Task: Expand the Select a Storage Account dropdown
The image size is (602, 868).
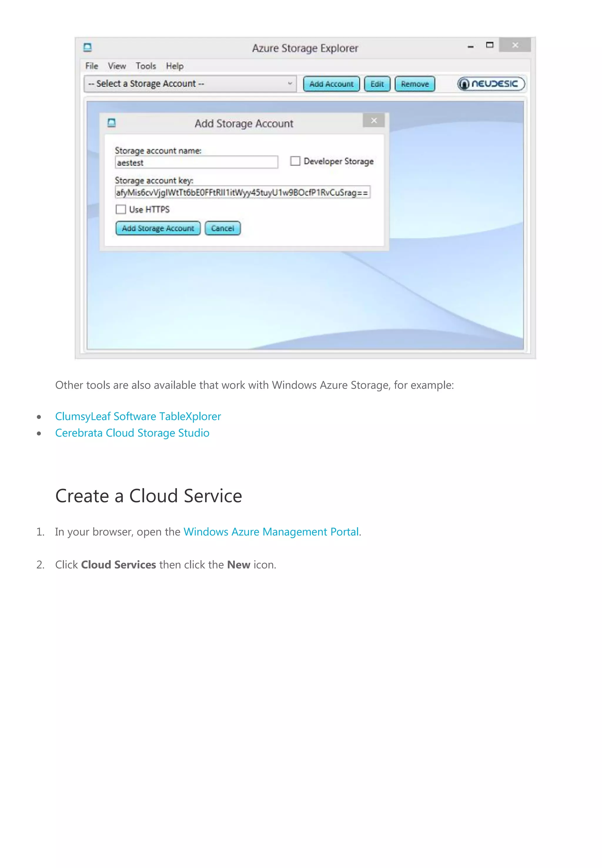Action: point(190,84)
